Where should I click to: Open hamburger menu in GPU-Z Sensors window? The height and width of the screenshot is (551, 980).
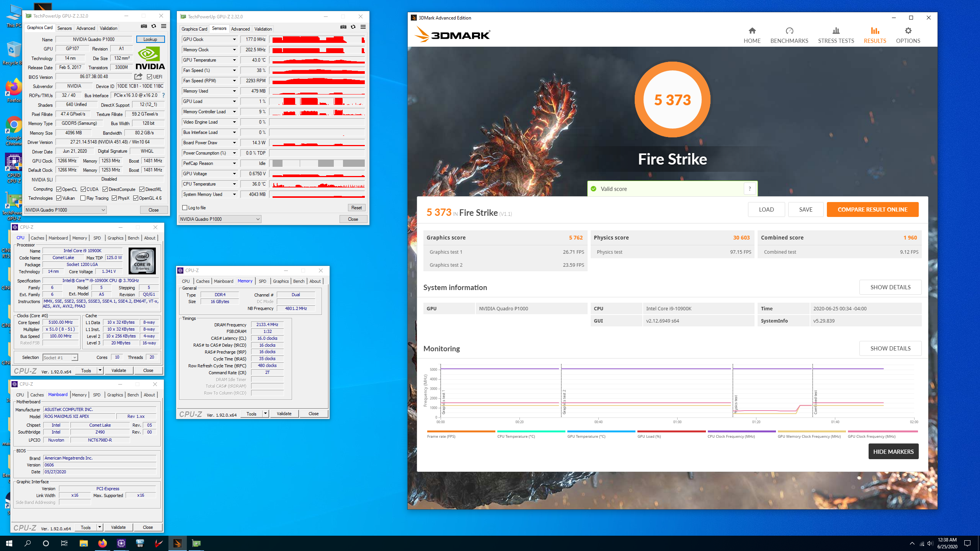(x=363, y=27)
